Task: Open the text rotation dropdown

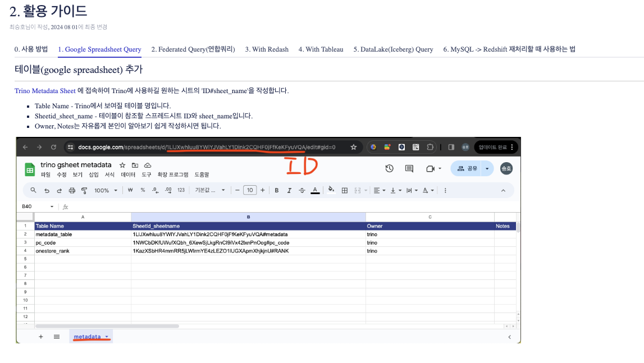Action: pos(428,191)
